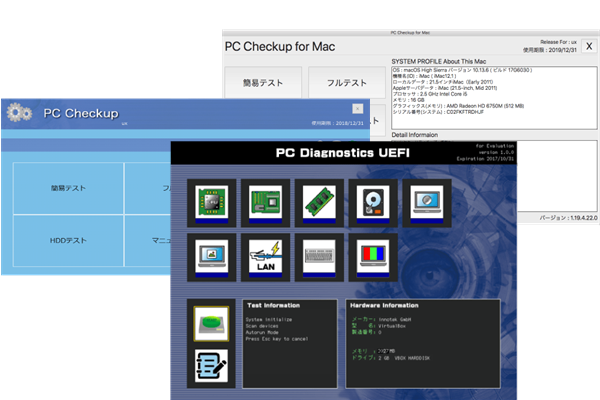Image resolution: width=600 pixels, height=400 pixels.
Task: Click 簡易テスト in blue PC Checkup window
Action: pyautogui.click(x=68, y=188)
